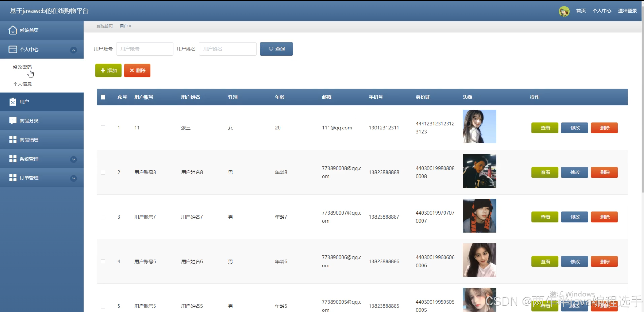Open 修改密码 submenu item

[x=22, y=67]
